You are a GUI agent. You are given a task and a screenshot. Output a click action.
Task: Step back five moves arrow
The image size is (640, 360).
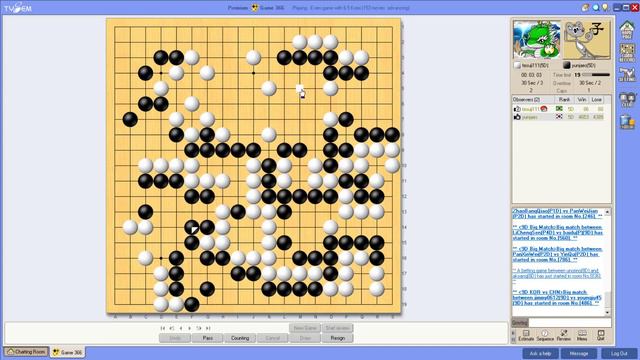[x=172, y=328]
